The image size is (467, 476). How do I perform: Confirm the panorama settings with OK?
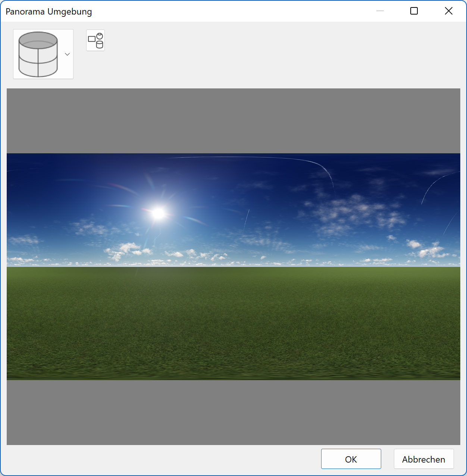coord(351,459)
